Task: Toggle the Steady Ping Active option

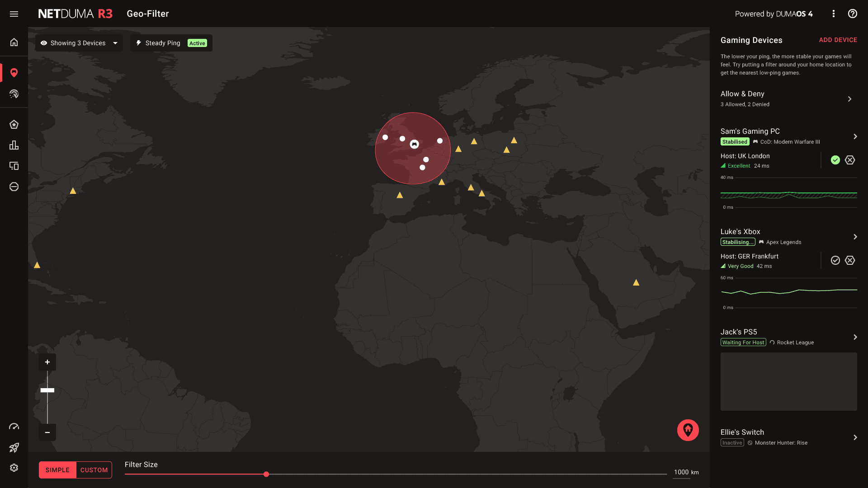Action: (171, 43)
